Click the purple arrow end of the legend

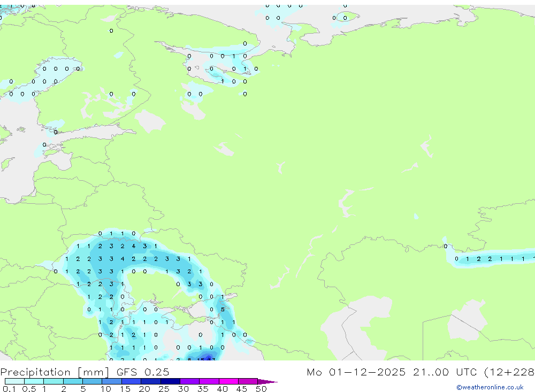tap(267, 382)
